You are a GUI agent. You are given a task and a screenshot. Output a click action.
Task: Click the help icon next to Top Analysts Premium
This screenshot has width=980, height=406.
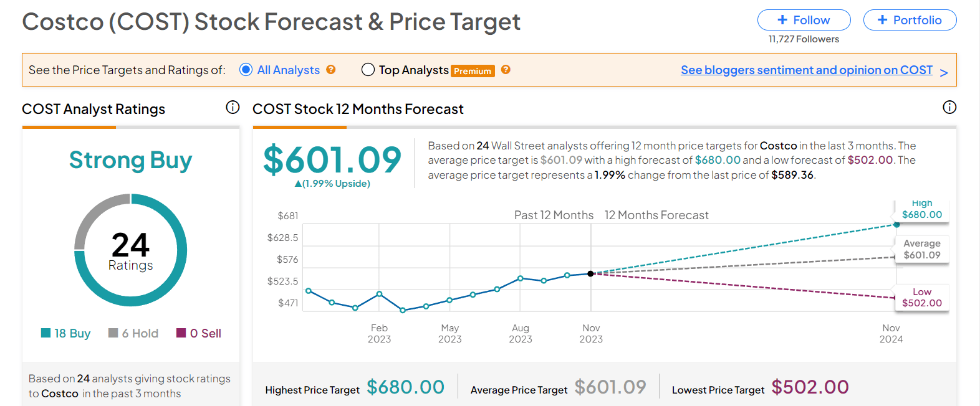(x=506, y=70)
